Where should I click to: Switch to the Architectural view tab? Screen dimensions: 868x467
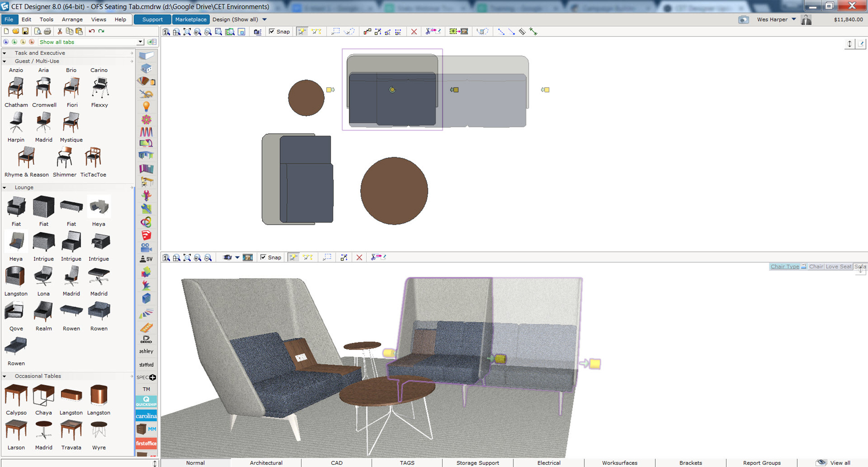pos(266,463)
